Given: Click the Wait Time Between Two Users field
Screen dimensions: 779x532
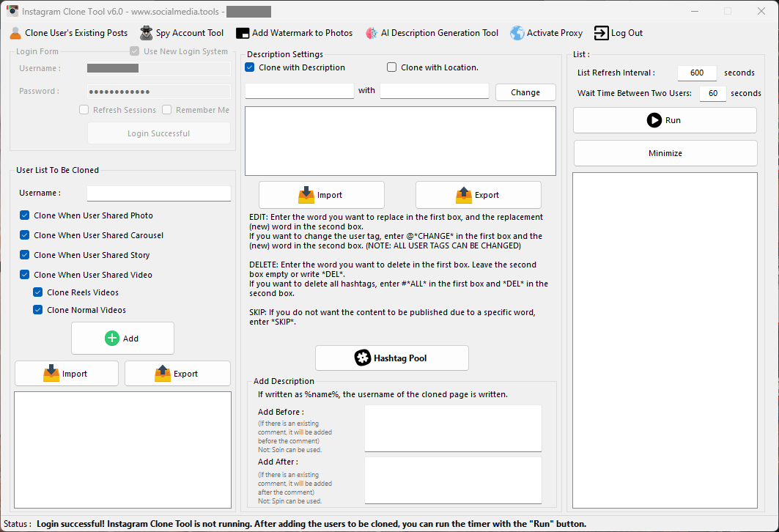Looking at the screenshot, I should tap(713, 93).
